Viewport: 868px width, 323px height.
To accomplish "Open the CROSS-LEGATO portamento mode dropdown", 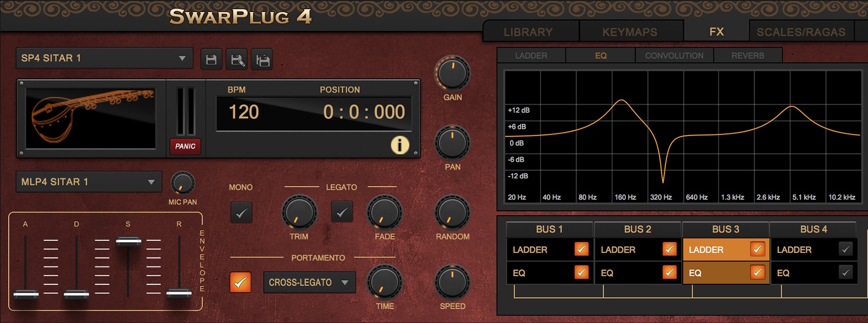I will [x=309, y=282].
